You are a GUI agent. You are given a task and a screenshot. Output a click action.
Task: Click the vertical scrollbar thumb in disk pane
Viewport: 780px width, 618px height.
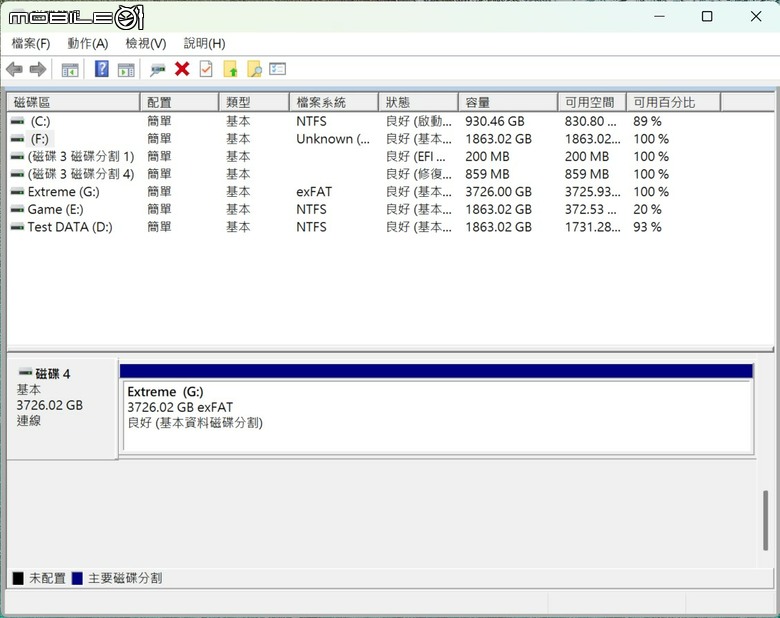(x=766, y=520)
